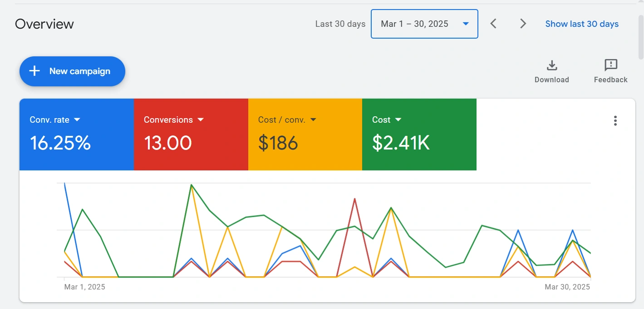This screenshot has height=309, width=644.
Task: Expand the Cost / conv. metric dropdown
Action: [313, 120]
